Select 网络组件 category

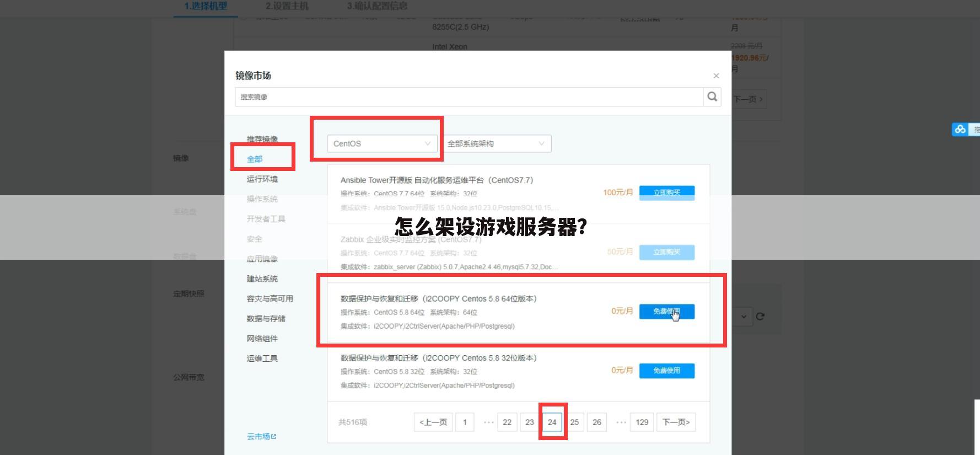coord(262,338)
